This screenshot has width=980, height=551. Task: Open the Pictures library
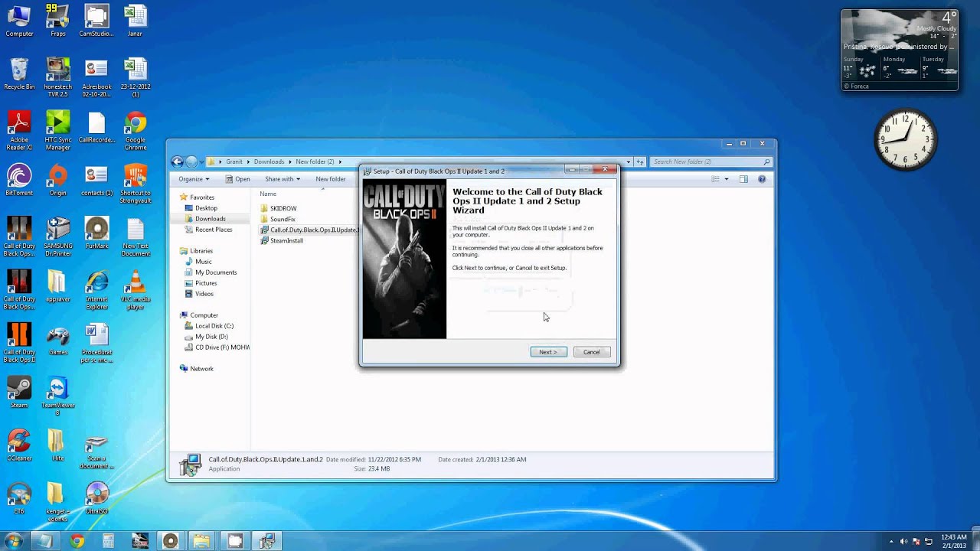click(206, 283)
